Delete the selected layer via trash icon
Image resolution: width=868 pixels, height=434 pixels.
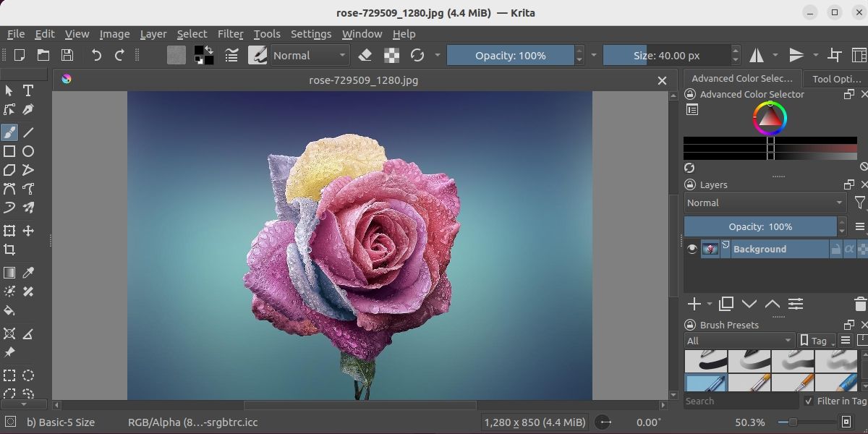tap(859, 305)
